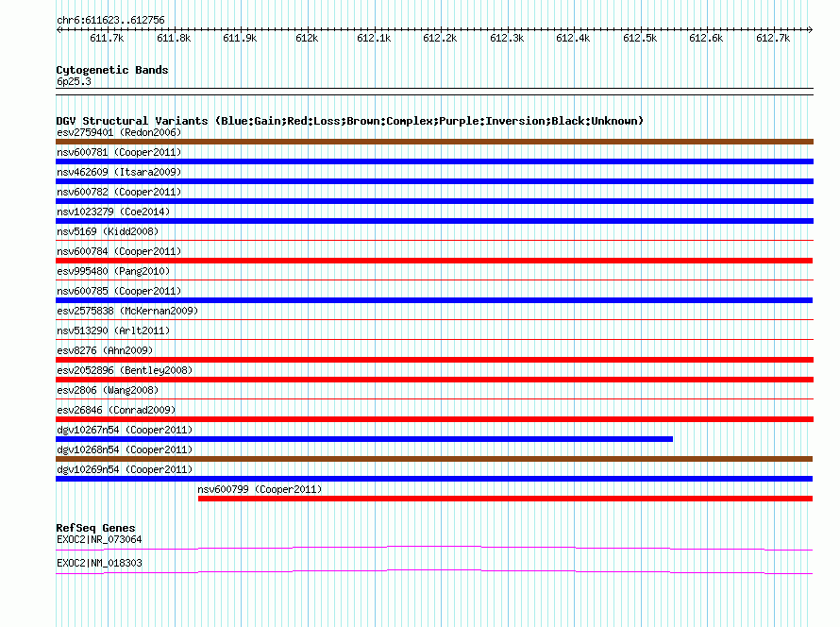Image resolution: width=840 pixels, height=627 pixels.
Task: Select the esv2806 (Wang2008) label
Action: click(x=108, y=390)
